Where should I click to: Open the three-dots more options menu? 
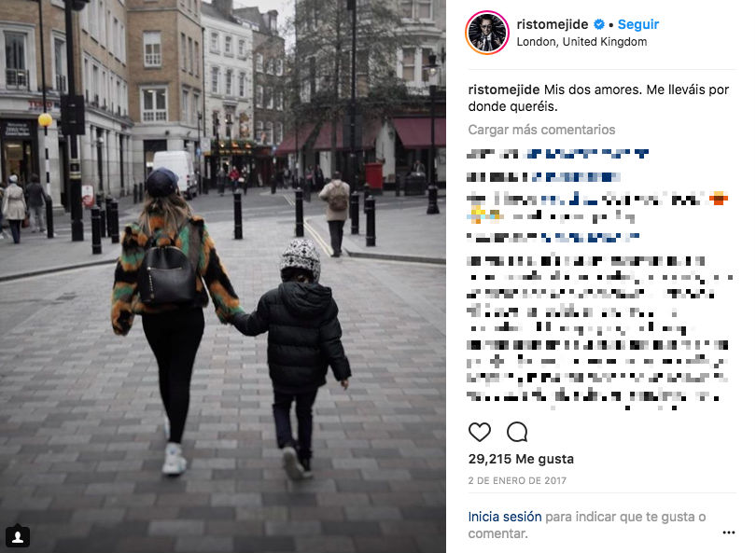point(729,532)
